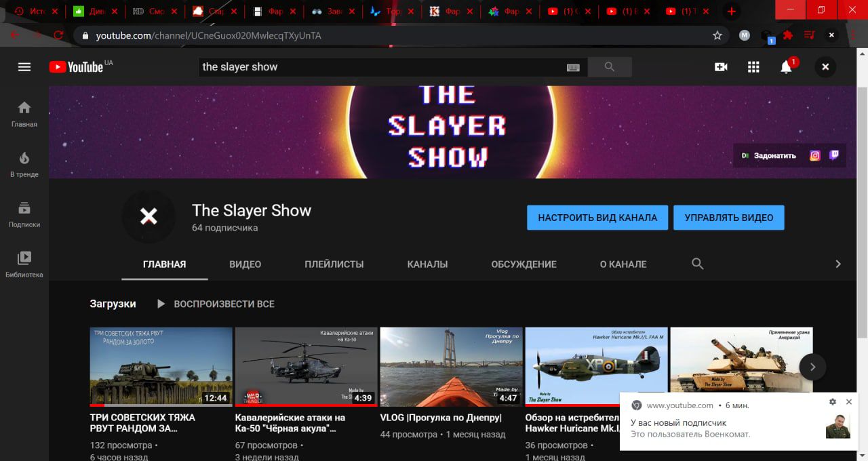Open title VLOG |Прогулка по Днепру|
868x461 pixels.
[x=441, y=418]
